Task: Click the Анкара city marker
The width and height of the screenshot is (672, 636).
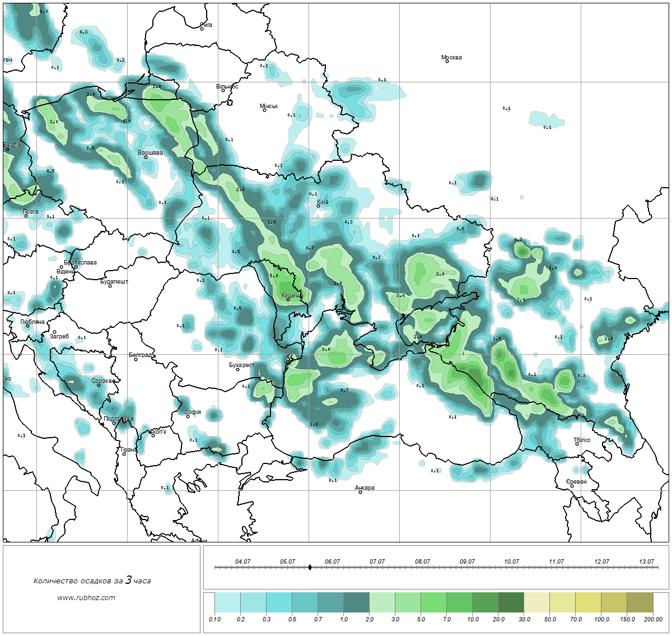Action: tap(360, 492)
